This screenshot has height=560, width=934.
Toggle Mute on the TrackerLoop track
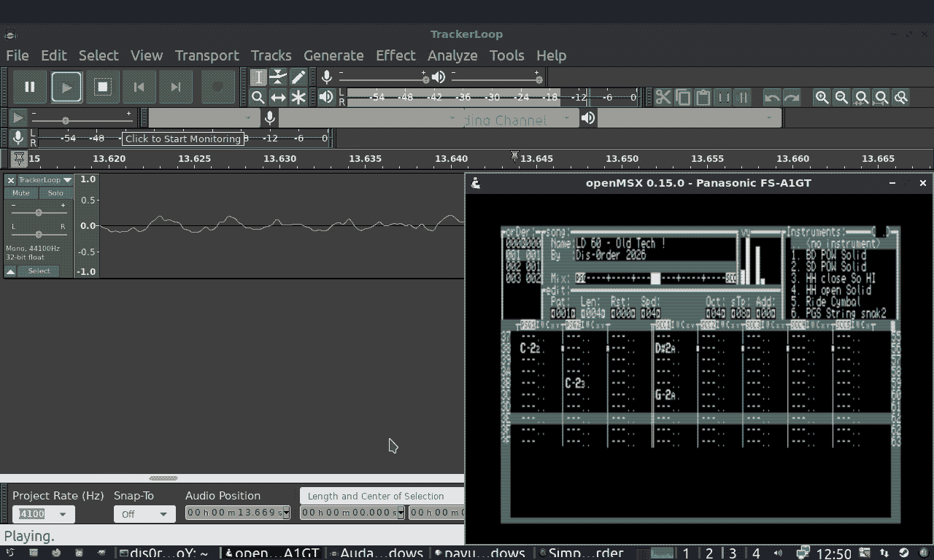pyautogui.click(x=21, y=193)
